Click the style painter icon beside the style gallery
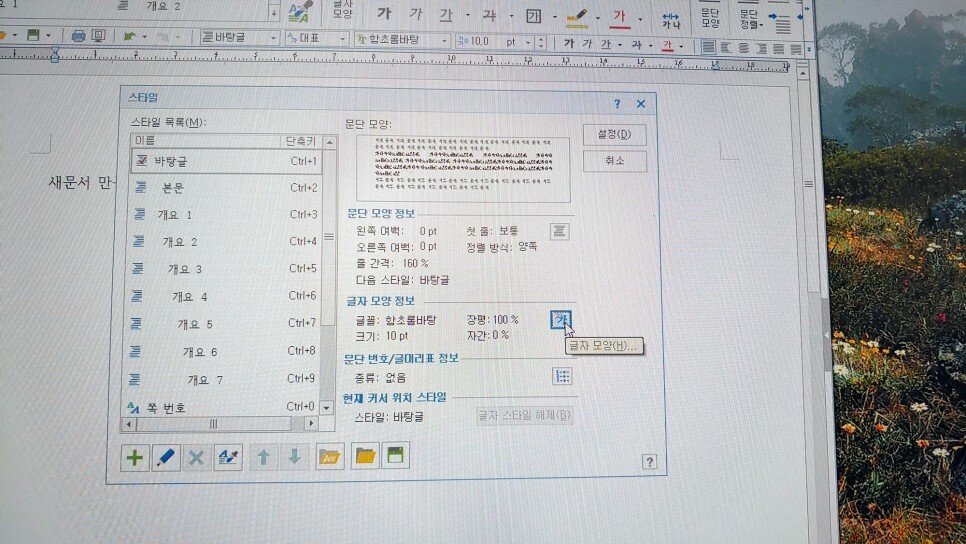This screenshot has height=544, width=966. tap(299, 13)
